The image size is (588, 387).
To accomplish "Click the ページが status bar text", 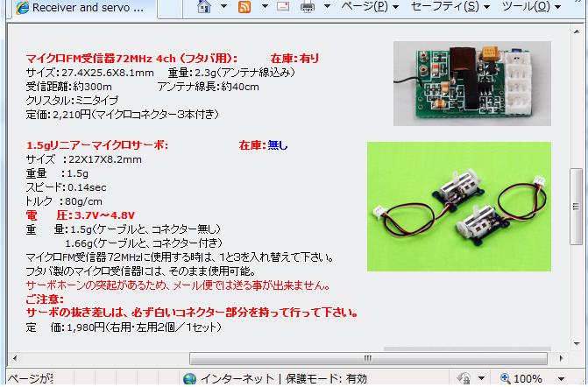I will pos(30,379).
